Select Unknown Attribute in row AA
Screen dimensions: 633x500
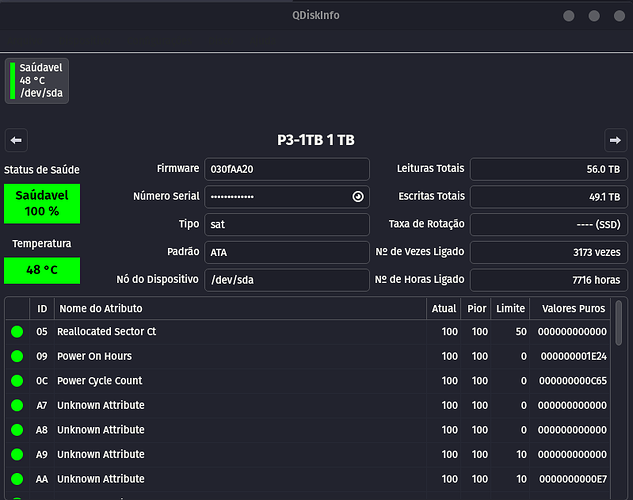[x=101, y=479]
